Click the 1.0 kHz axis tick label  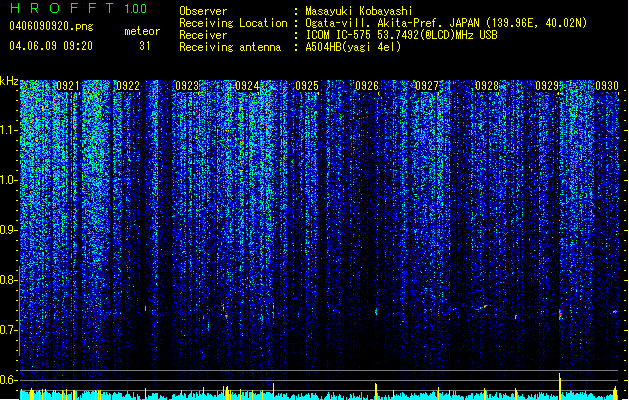[9, 180]
